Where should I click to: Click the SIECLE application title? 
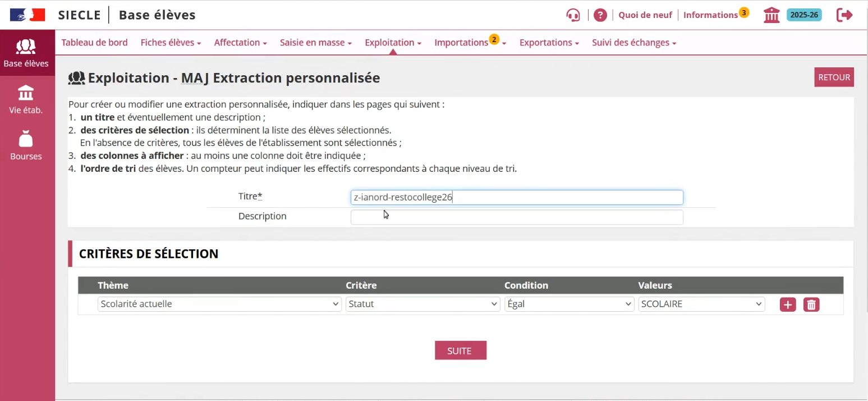(x=79, y=15)
